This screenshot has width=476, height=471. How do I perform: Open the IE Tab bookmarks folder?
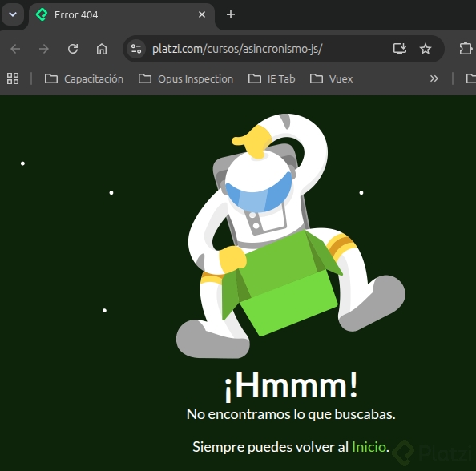tap(272, 79)
